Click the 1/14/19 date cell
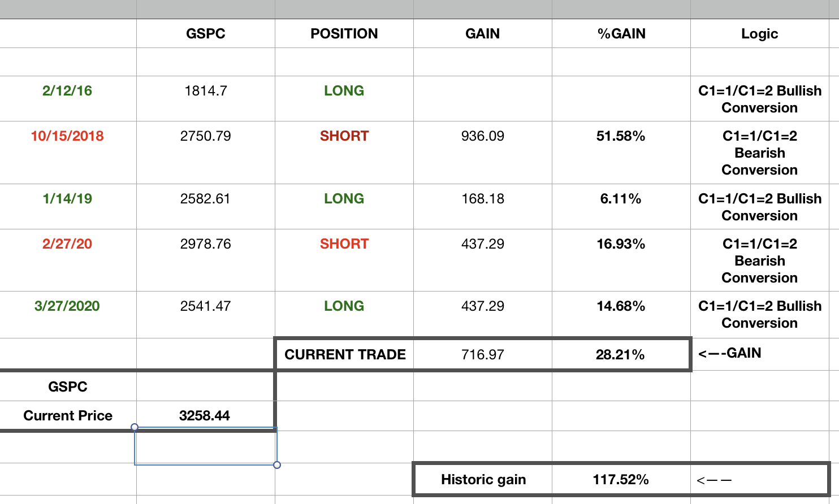The width and height of the screenshot is (839, 504). pos(67,199)
